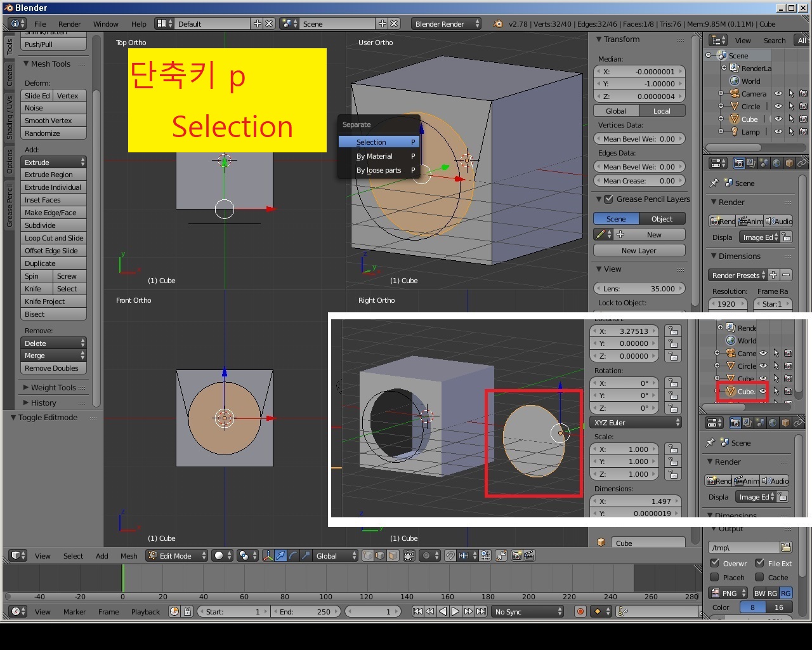
Task: Toggle limit selection to visible icon
Action: point(409,555)
